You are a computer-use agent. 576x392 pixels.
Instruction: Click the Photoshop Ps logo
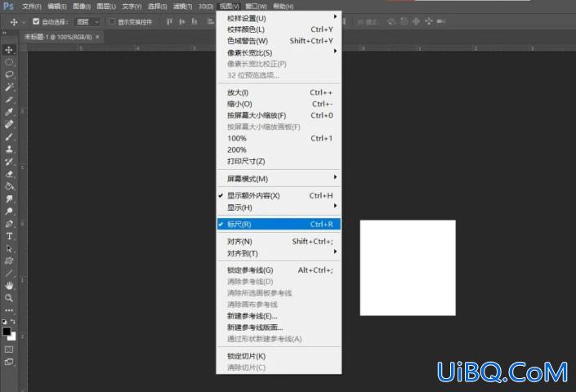(8, 6)
